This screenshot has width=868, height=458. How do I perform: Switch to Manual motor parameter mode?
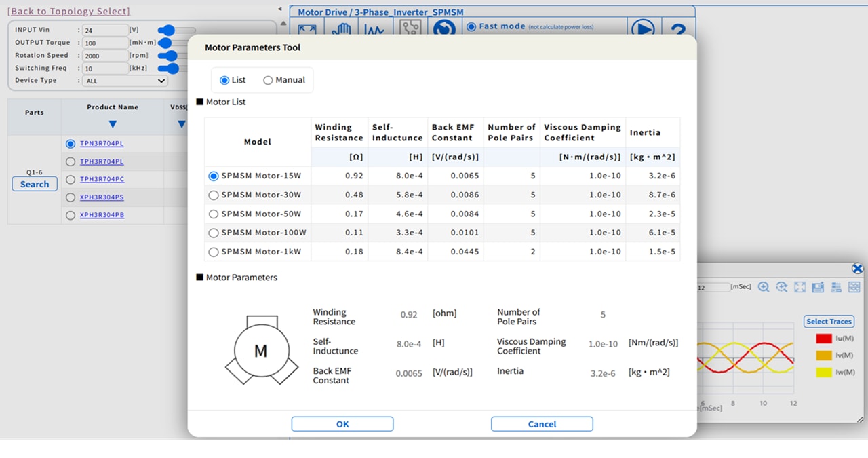268,80
